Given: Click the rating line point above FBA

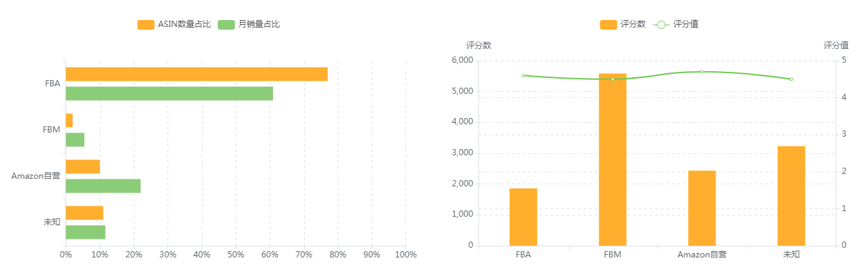Looking at the screenshot, I should click(523, 75).
